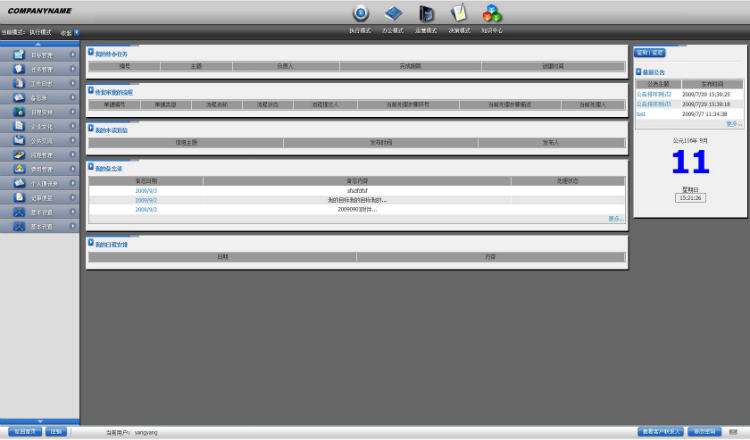The width and height of the screenshot is (750, 440).
Task: Open the mail icon in the bottom status bar
Action: [x=733, y=432]
